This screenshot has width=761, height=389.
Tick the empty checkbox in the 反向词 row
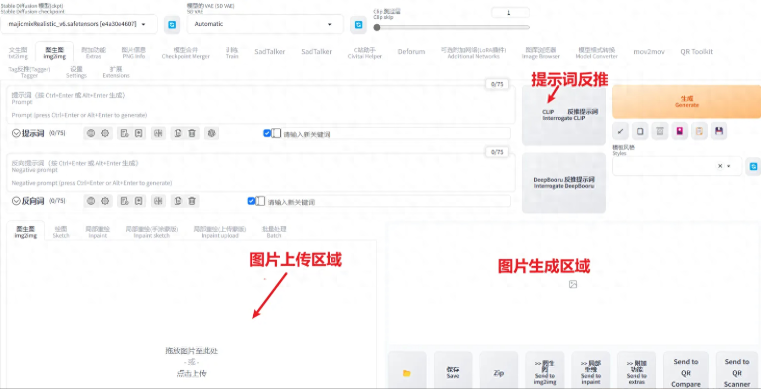(x=261, y=201)
